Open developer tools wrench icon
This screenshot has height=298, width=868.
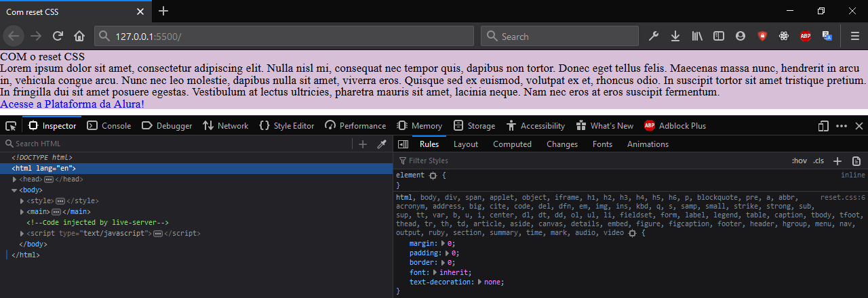654,36
